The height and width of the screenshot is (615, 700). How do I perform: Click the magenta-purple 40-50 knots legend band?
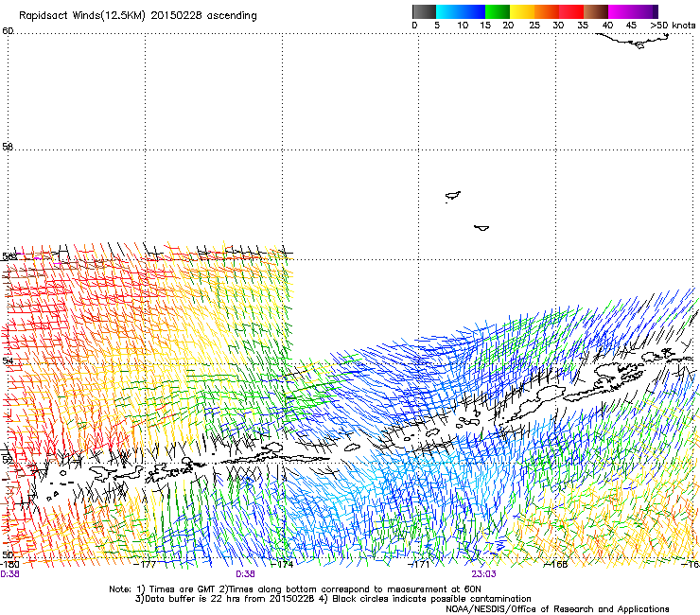(633, 11)
